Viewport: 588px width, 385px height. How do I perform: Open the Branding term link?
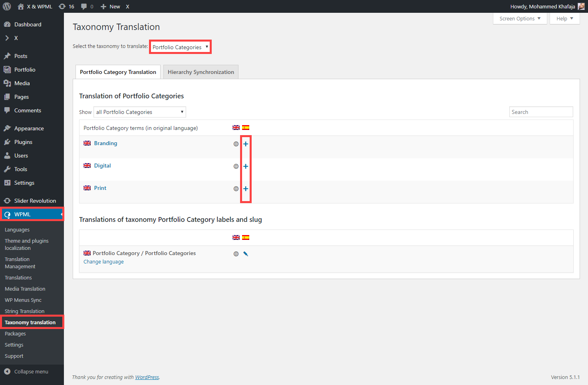pyautogui.click(x=105, y=143)
